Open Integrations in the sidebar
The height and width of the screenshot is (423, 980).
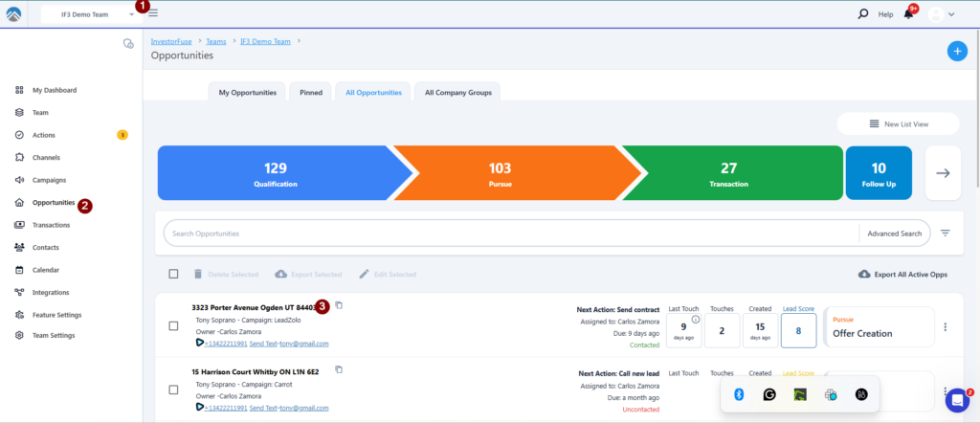point(51,293)
